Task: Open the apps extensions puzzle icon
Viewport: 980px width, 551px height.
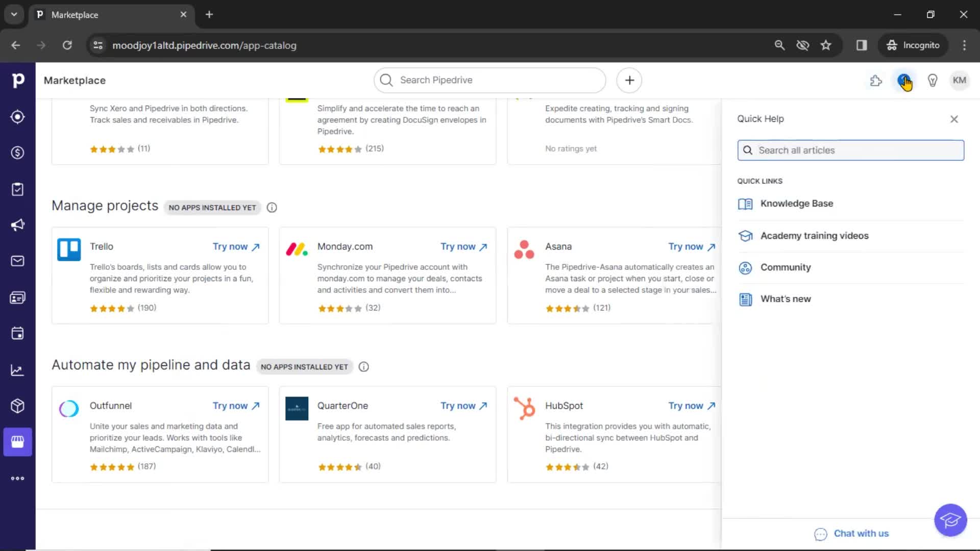Action: point(876,81)
